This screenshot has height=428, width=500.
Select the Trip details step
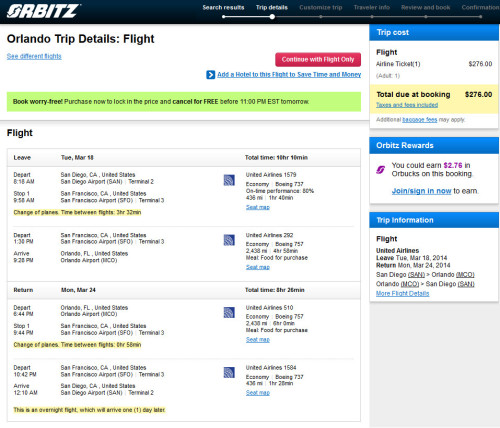(272, 7)
